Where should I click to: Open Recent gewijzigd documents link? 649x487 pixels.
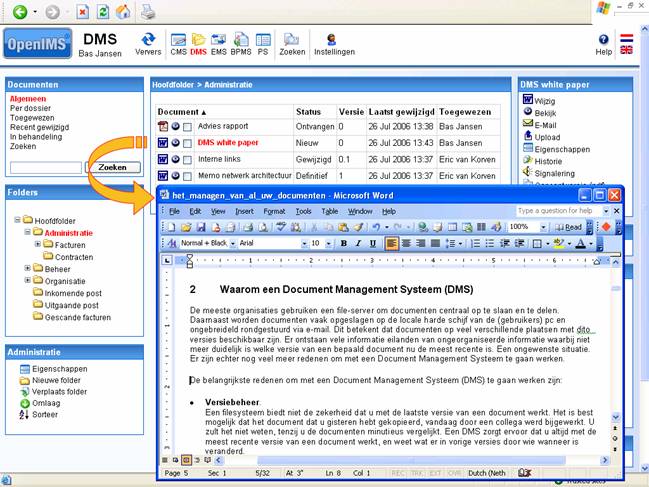[40, 127]
